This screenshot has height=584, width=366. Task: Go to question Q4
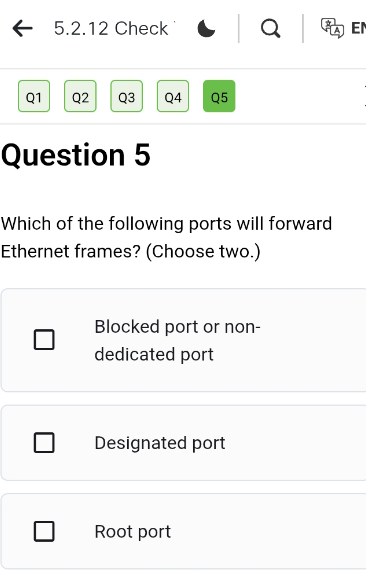pos(173,96)
